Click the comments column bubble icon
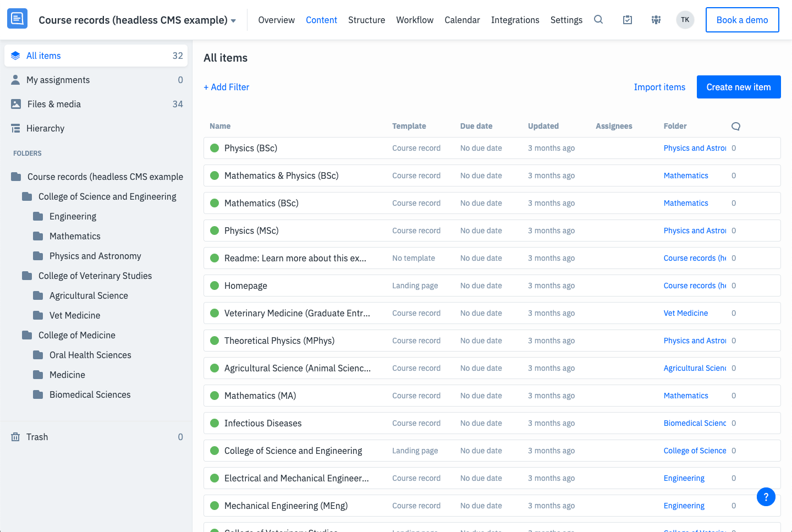This screenshot has width=792, height=532. pos(736,126)
